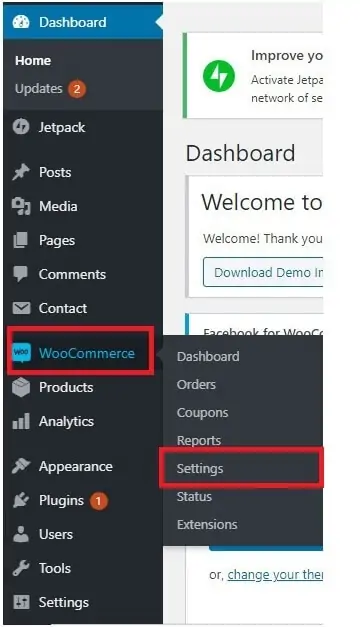This screenshot has width=360, height=627.
Task: Click the Download Demo button
Action: 263,272
